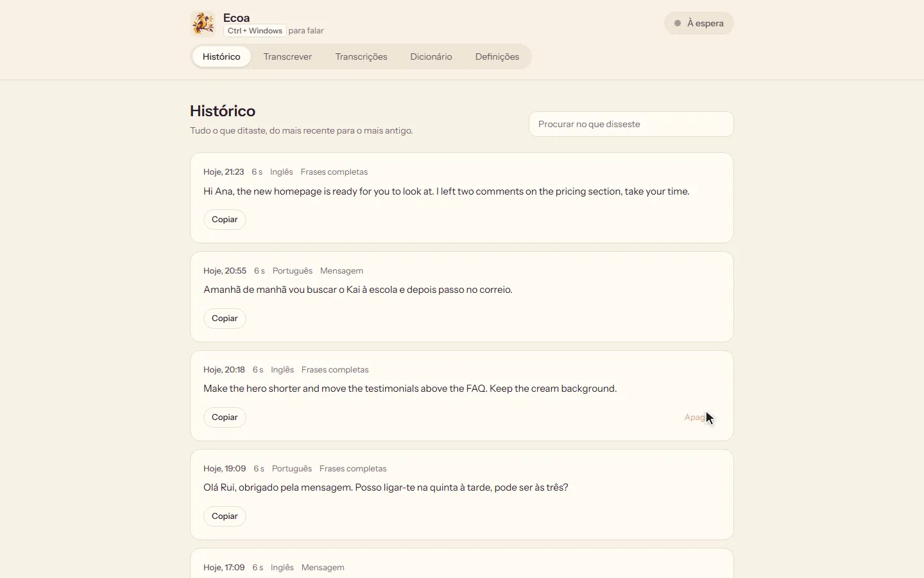Click the Hoje, 17:09 entry header
This screenshot has width=924, height=578.
coord(224,568)
